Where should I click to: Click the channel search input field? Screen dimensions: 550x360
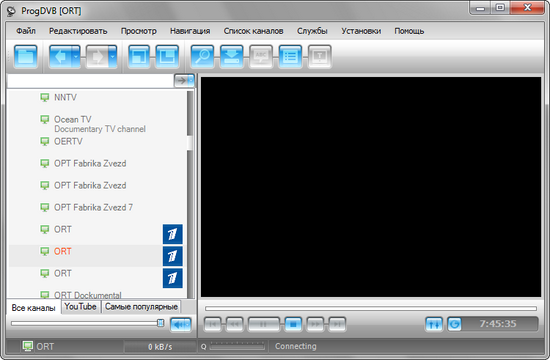tap(90, 81)
